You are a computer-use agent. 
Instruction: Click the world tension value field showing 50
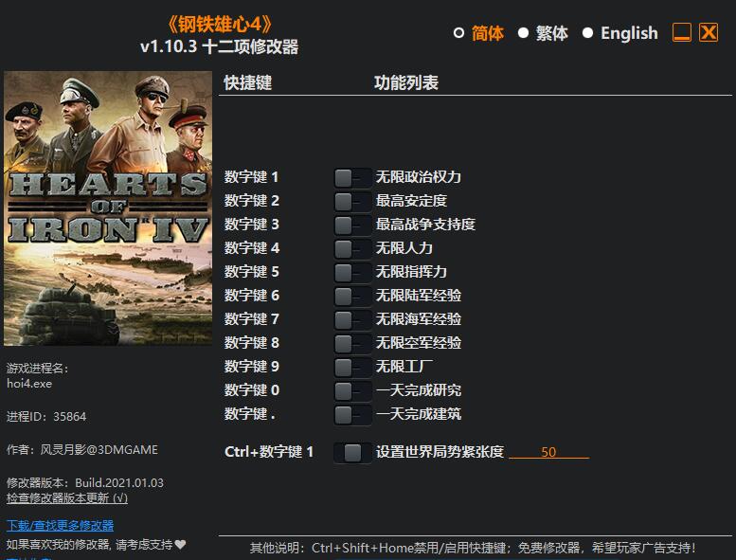click(x=548, y=452)
